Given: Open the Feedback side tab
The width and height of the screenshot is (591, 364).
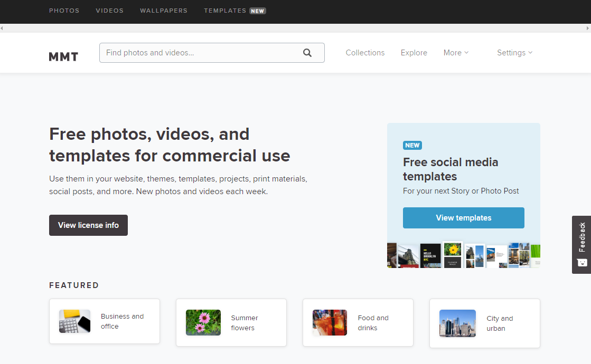Looking at the screenshot, I should [x=581, y=245].
